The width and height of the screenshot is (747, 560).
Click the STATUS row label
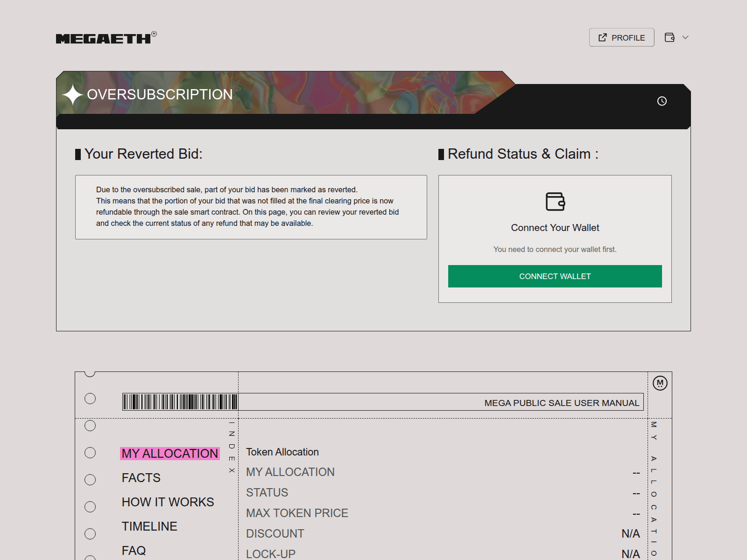tap(267, 492)
